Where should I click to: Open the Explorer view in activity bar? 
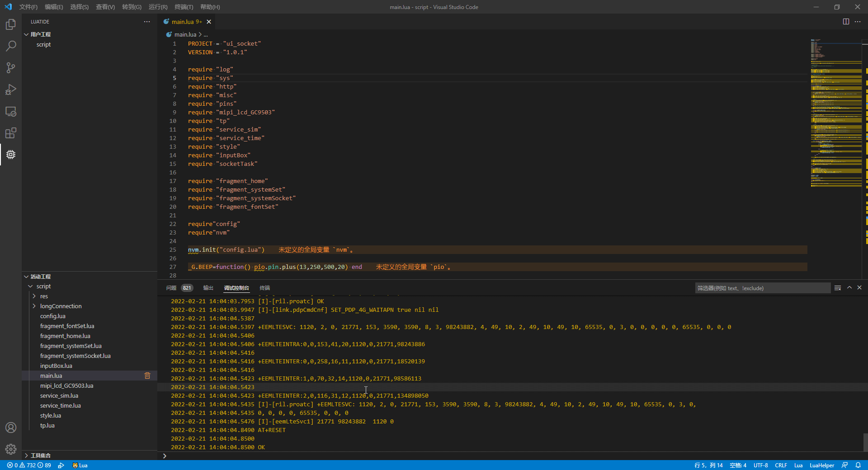pyautogui.click(x=11, y=24)
